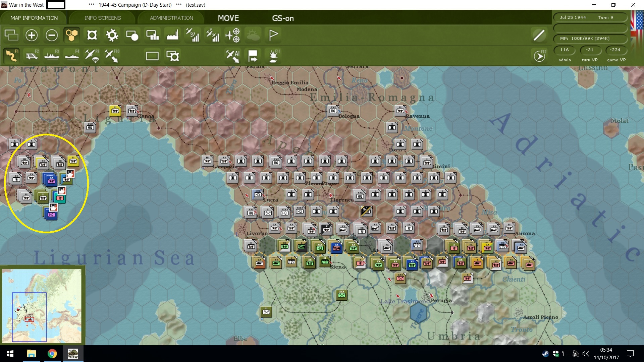Select the rail movement mode (F2)
Image resolution: width=644 pixels, height=362 pixels.
pyautogui.click(x=32, y=56)
